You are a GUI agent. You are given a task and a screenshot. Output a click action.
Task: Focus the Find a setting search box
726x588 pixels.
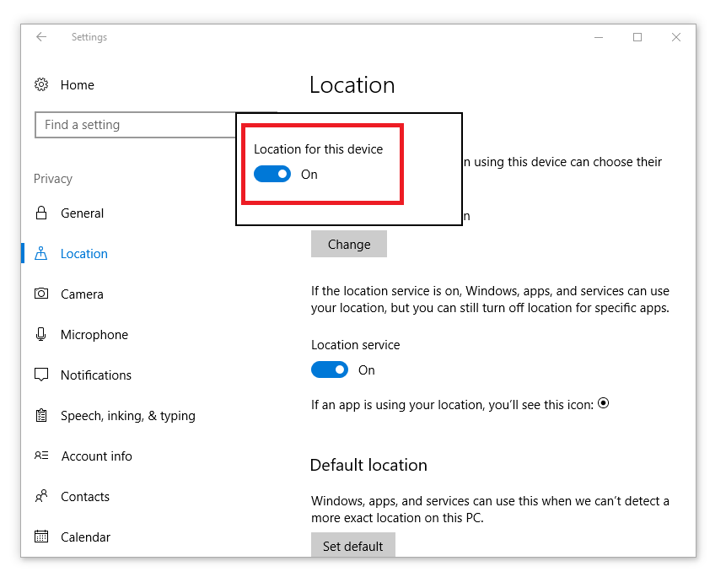tap(136, 125)
